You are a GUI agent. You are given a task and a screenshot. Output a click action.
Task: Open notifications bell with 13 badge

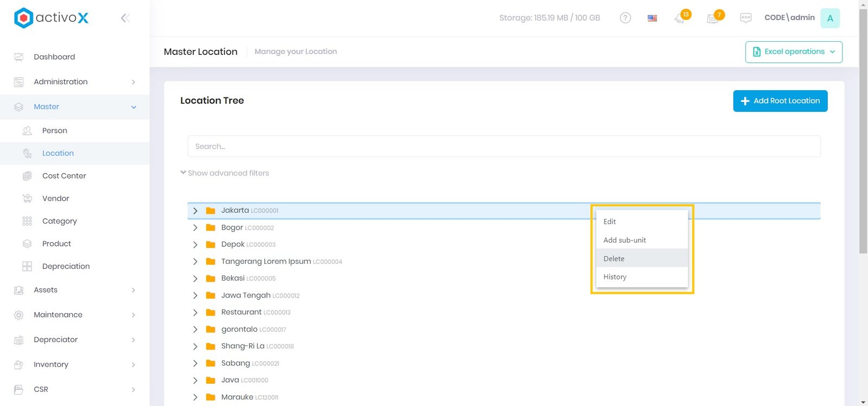point(680,18)
